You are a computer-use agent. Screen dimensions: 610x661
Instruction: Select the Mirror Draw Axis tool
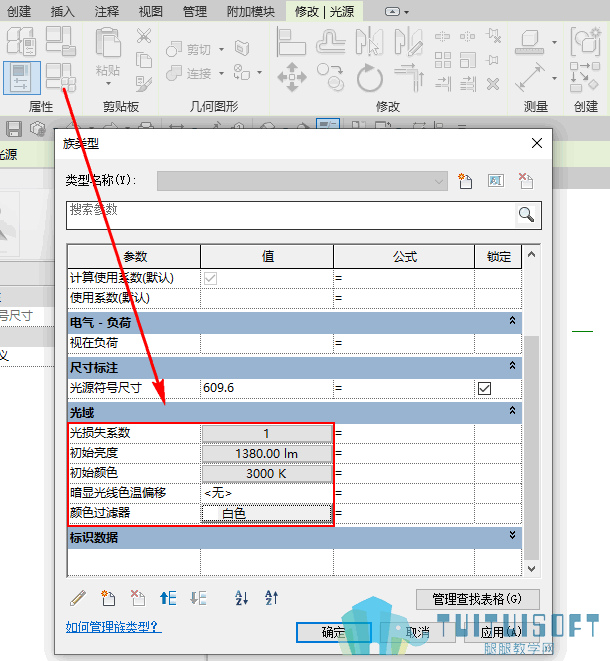(x=408, y=41)
